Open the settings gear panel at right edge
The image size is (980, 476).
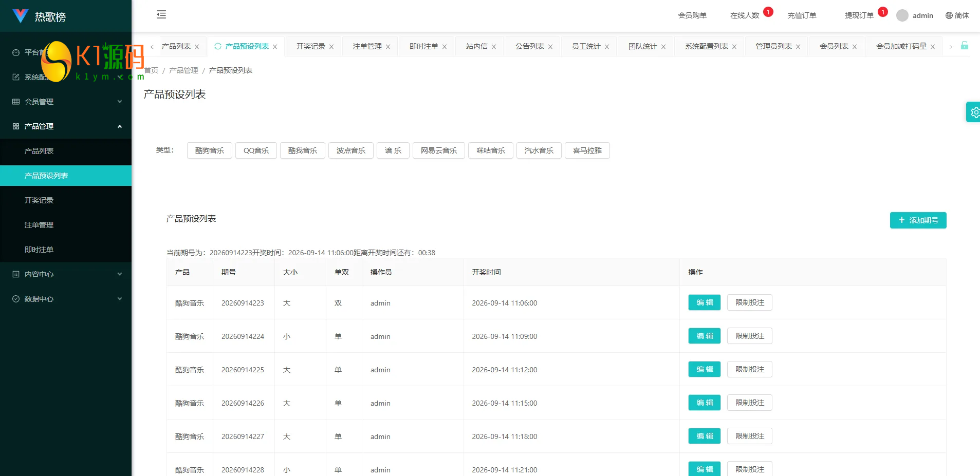tap(974, 112)
